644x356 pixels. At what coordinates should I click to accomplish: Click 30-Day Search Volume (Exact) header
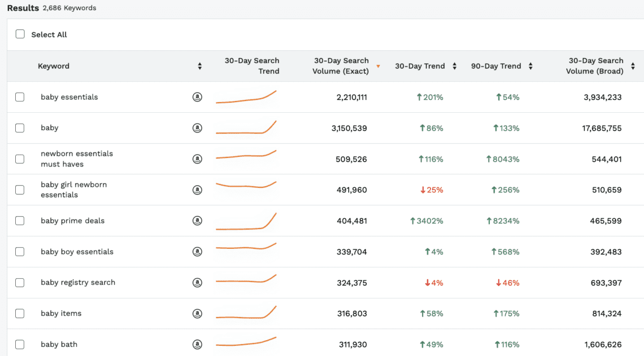pyautogui.click(x=341, y=66)
